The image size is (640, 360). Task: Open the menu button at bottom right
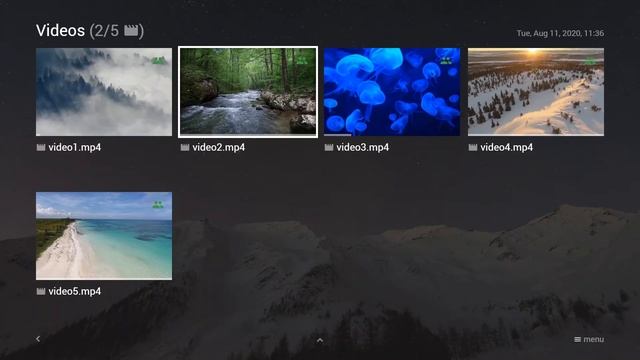[x=589, y=339]
